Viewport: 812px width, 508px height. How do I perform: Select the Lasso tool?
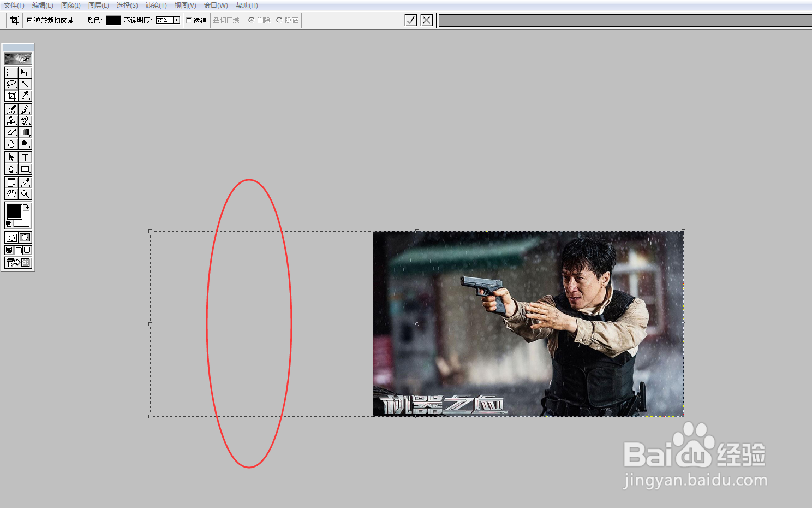(11, 84)
